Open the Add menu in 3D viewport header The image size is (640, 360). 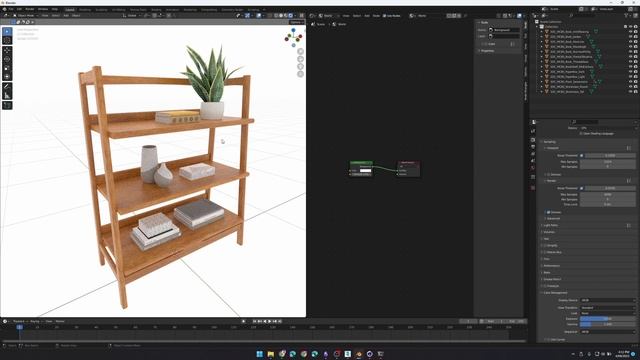[x=66, y=16]
